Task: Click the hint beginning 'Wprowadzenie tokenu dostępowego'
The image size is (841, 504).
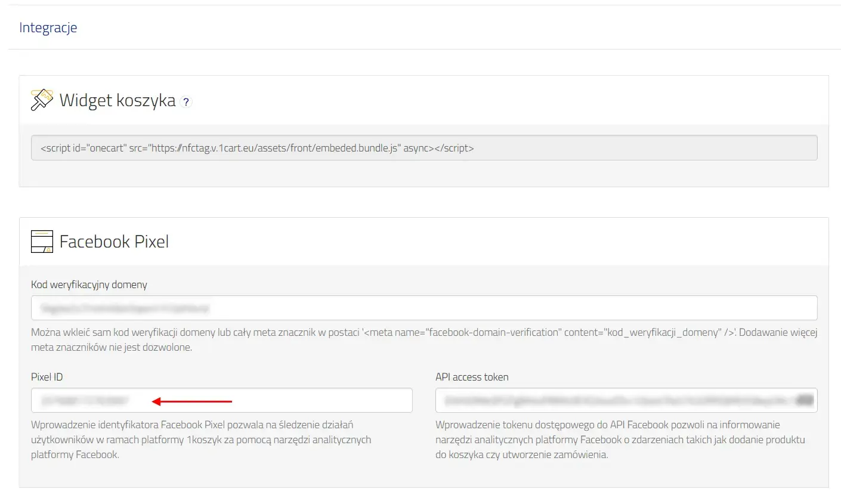Action: coord(620,440)
